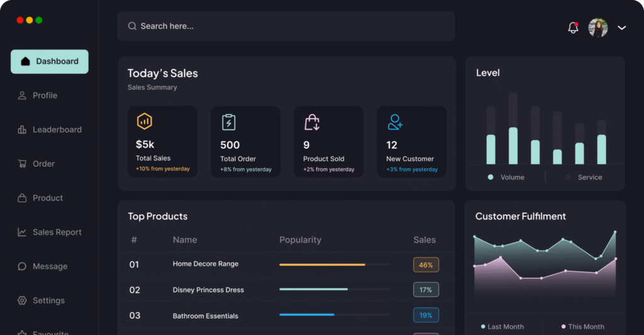Click the New Customer person icon
644x335 pixels.
pyautogui.click(x=395, y=122)
